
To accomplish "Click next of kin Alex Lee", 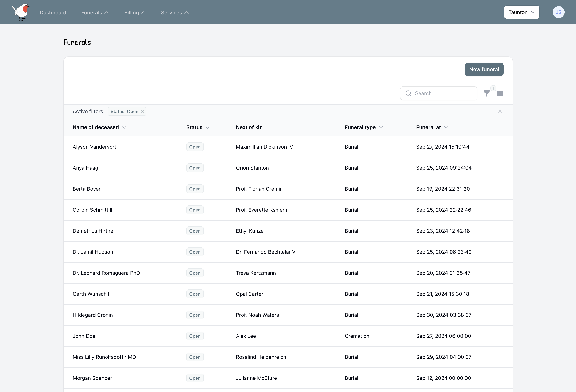I will (246, 336).
